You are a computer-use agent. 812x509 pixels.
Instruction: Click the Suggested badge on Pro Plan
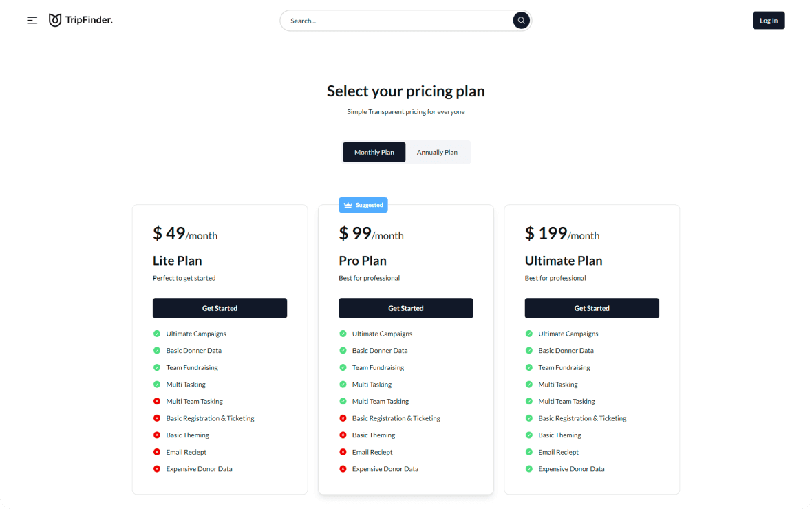tap(363, 205)
